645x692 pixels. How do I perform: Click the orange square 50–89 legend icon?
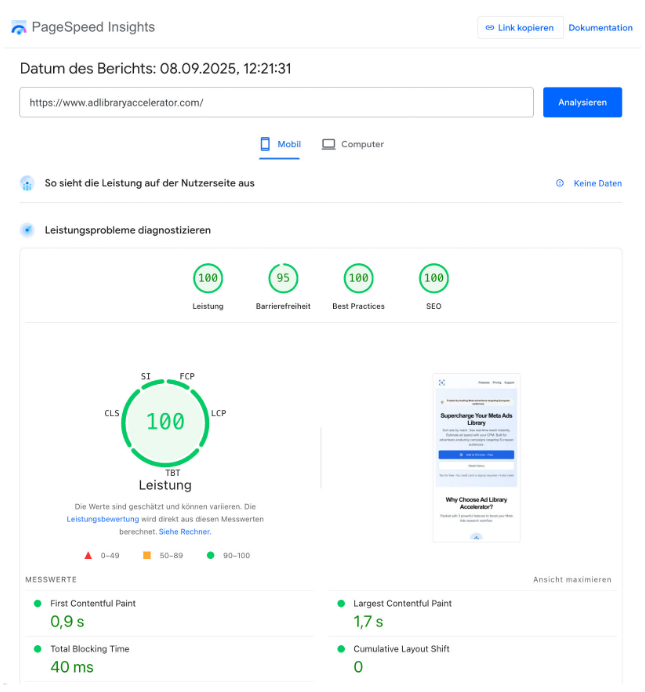[x=147, y=555]
